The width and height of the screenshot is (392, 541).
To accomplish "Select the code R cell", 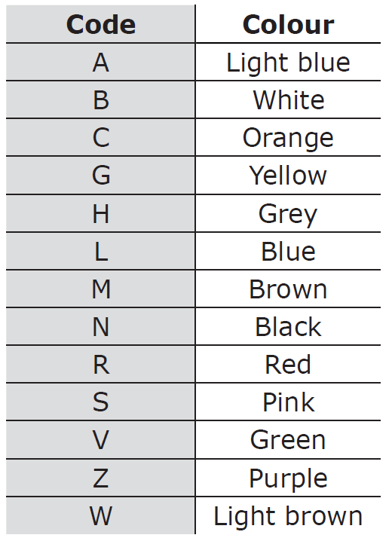I will click(100, 365).
